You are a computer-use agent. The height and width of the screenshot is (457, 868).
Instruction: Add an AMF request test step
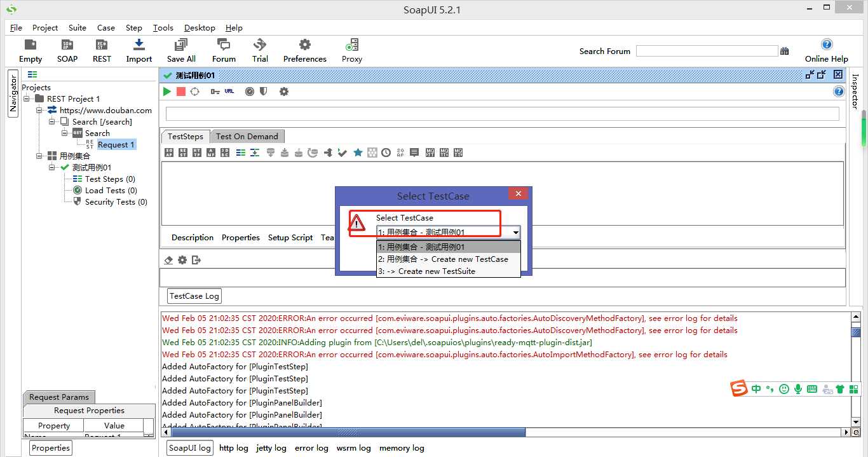click(x=211, y=153)
